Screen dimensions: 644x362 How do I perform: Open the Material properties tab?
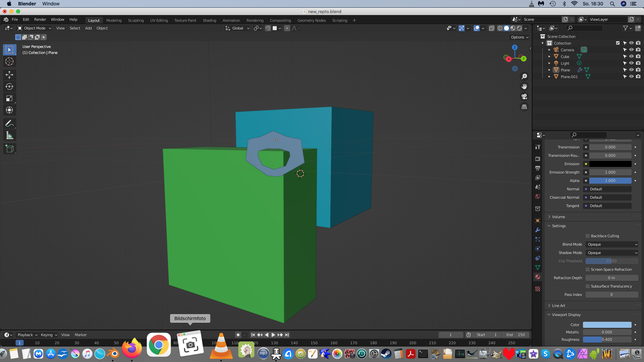(538, 277)
